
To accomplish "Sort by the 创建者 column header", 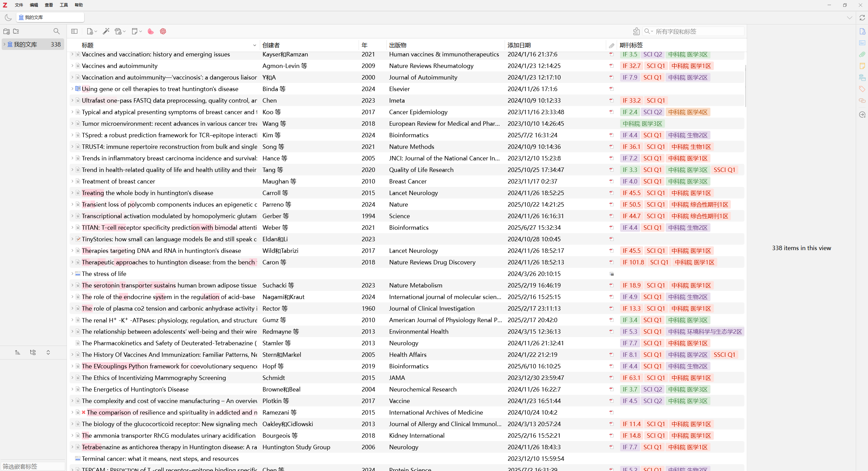I will click(271, 45).
